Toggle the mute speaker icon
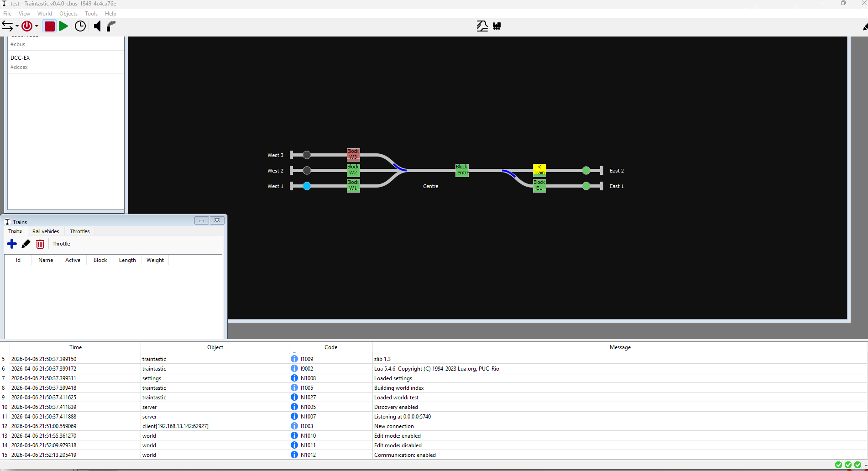This screenshot has height=471, width=868. point(97,26)
